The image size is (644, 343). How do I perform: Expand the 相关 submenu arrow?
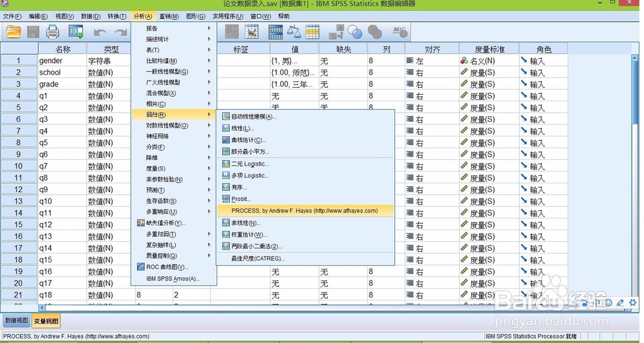[x=209, y=104]
